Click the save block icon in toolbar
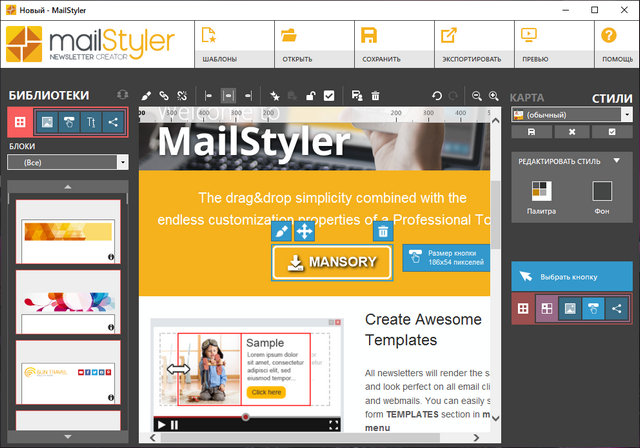This screenshot has height=448, width=640. tap(357, 96)
